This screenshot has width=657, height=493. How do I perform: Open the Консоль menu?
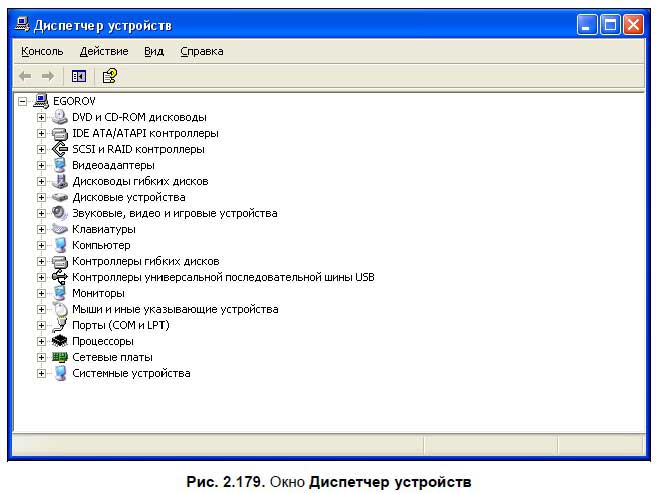[42, 51]
